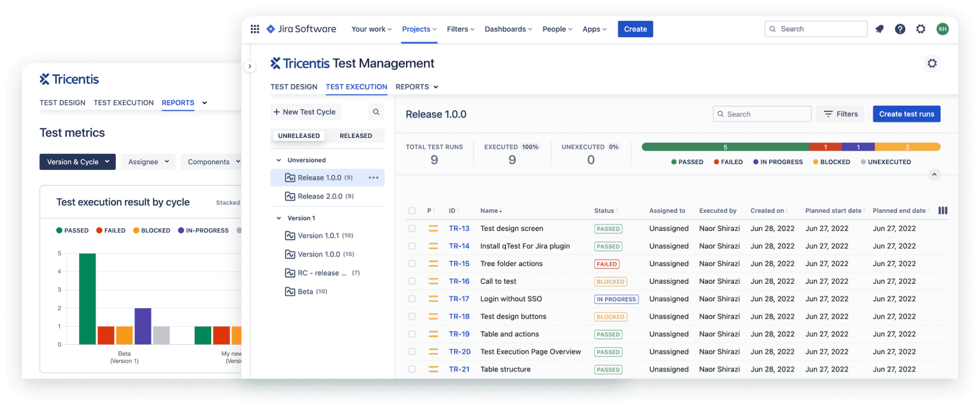This screenshot has width=980, height=406.
Task: Expand the Dashboards menu
Action: pyautogui.click(x=508, y=29)
